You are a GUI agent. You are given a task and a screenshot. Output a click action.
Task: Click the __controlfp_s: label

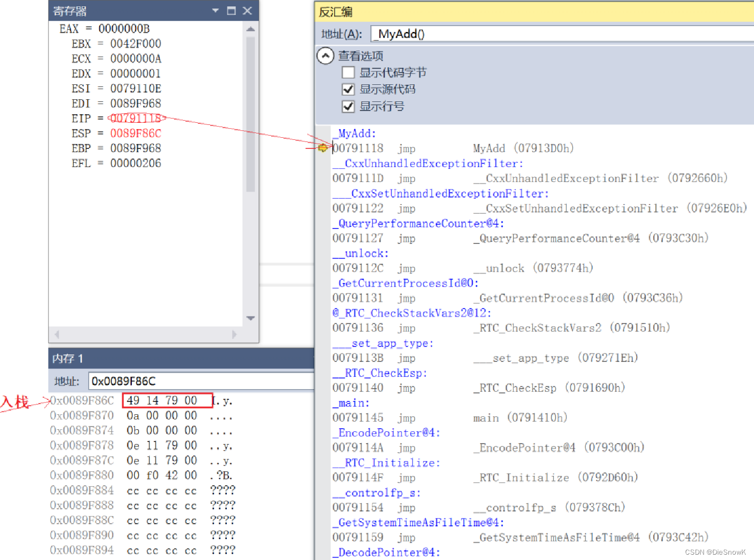click(x=377, y=492)
